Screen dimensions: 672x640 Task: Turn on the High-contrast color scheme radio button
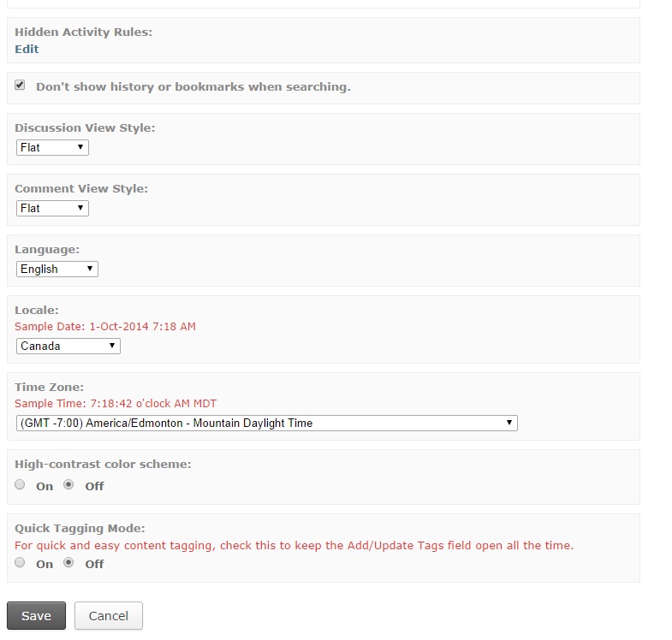coord(20,484)
